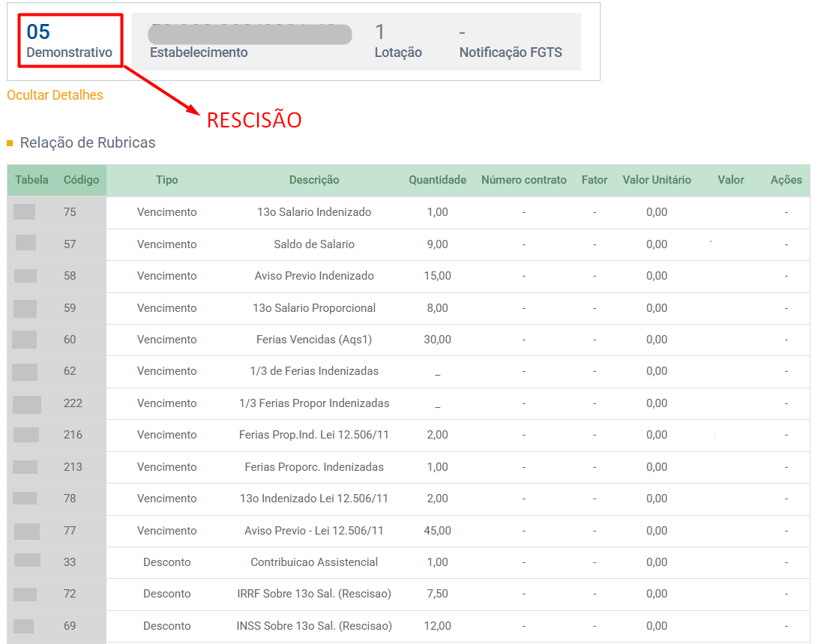Viewport: 818px width, 644px height.
Task: Click code 69 cell
Action: (70, 626)
